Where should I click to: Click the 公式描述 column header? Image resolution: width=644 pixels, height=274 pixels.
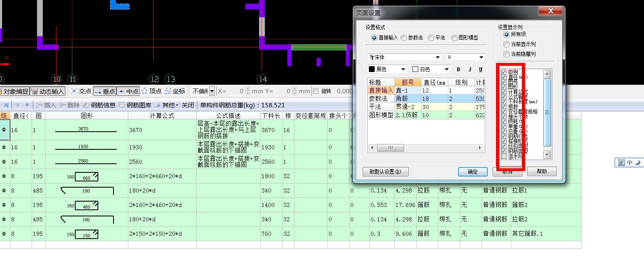coord(228,116)
